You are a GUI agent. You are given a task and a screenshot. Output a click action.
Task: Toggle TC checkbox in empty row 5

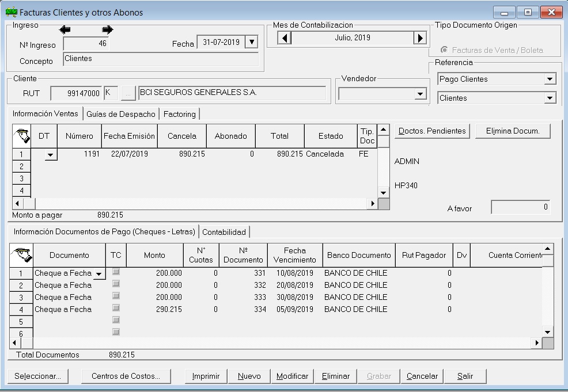click(x=116, y=320)
